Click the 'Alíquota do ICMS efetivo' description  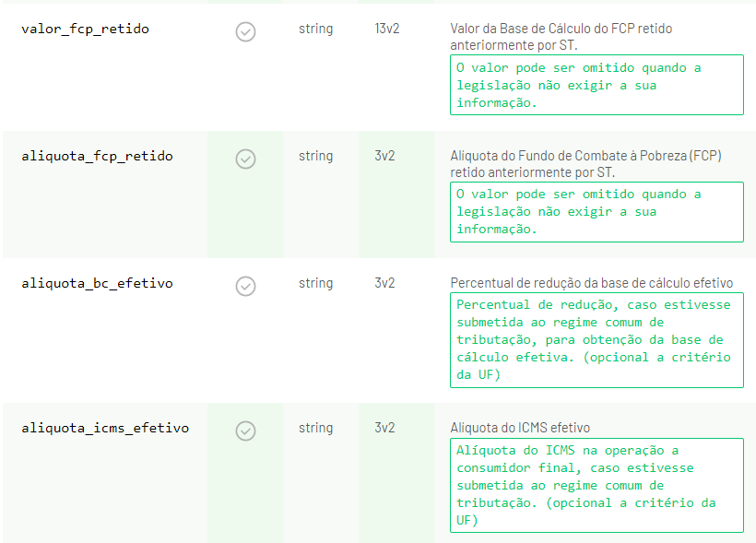click(520, 429)
